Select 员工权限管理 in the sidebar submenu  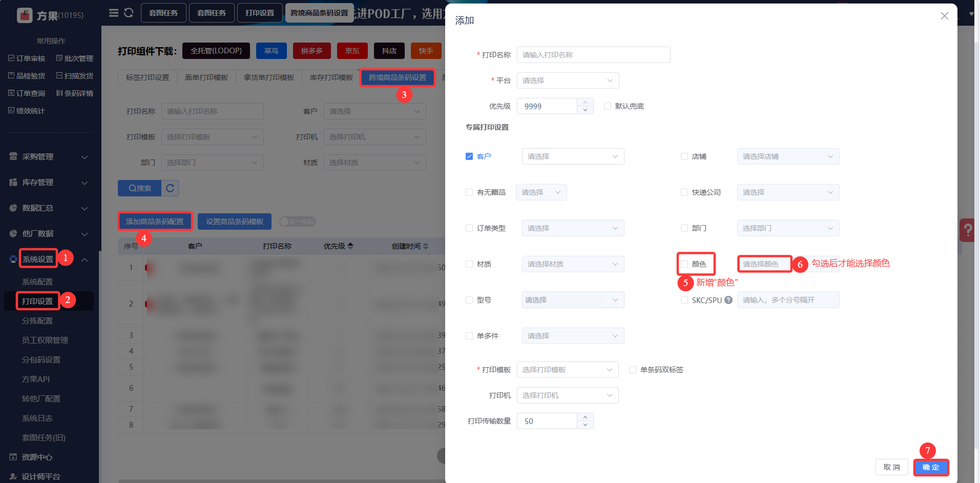tap(45, 340)
